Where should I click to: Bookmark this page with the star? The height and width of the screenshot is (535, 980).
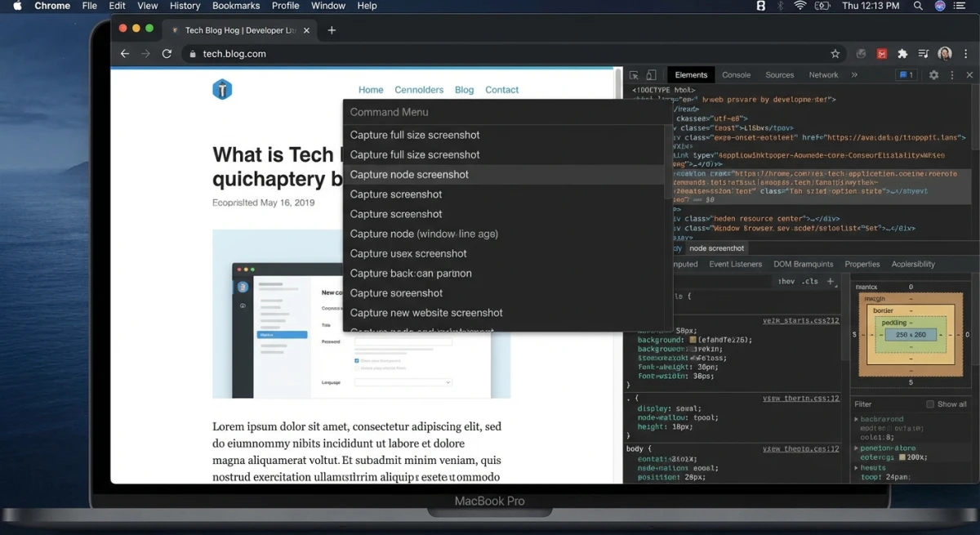click(835, 54)
